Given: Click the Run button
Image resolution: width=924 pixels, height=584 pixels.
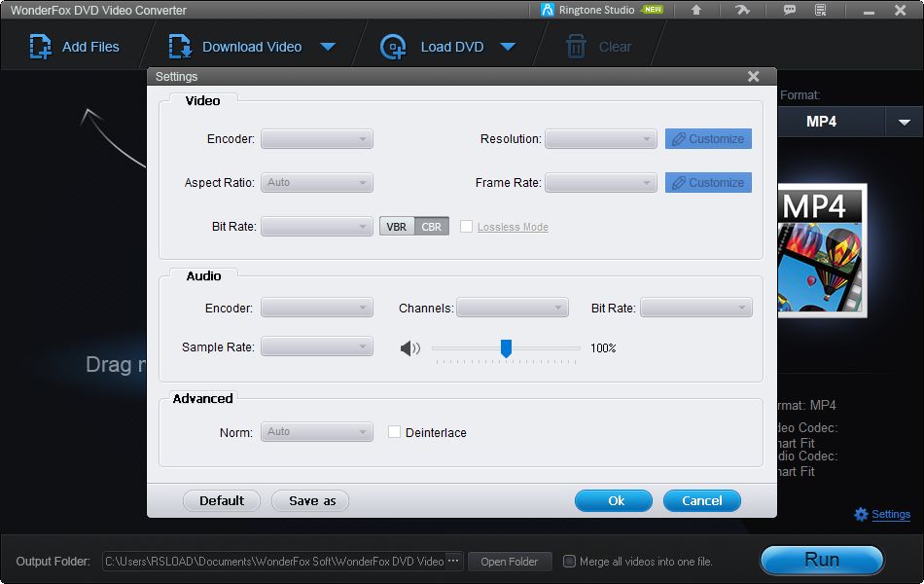Looking at the screenshot, I should pyautogui.click(x=822, y=560).
